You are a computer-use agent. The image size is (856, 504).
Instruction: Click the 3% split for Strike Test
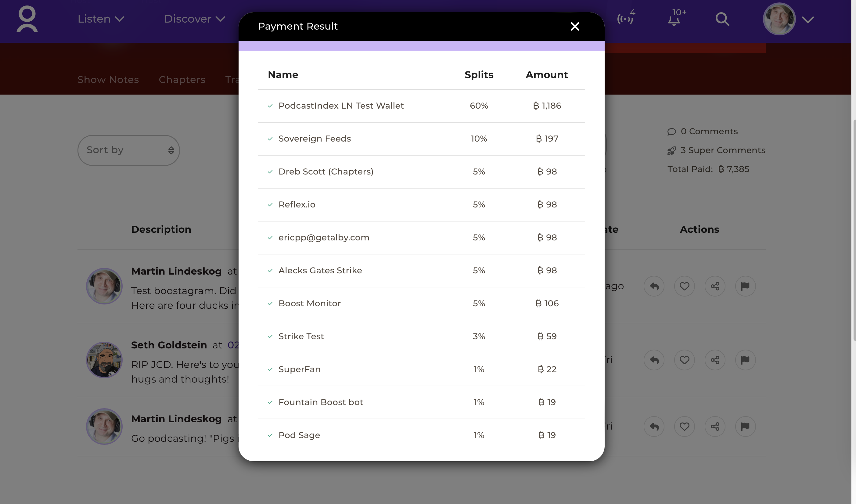(479, 337)
